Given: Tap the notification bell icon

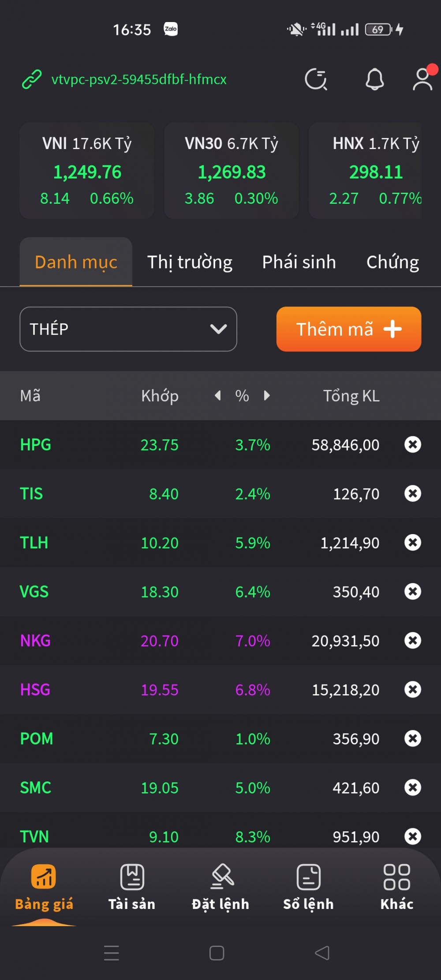Looking at the screenshot, I should [374, 80].
